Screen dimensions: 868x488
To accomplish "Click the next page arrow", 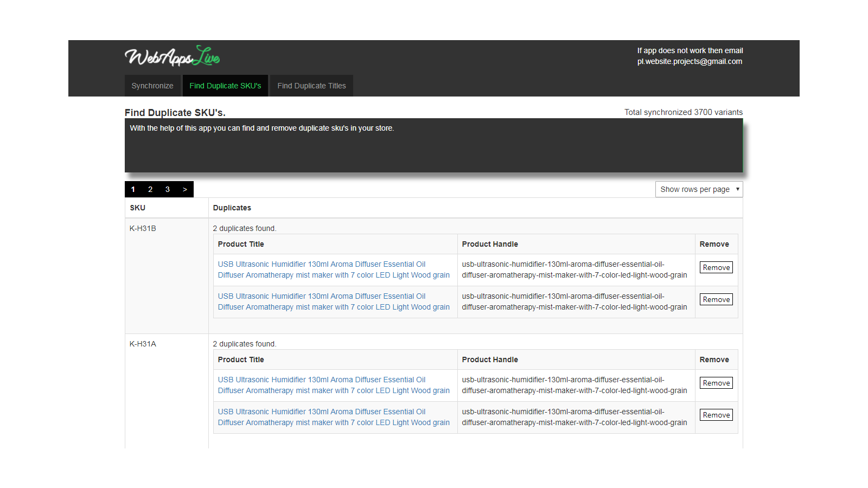I will pos(185,189).
